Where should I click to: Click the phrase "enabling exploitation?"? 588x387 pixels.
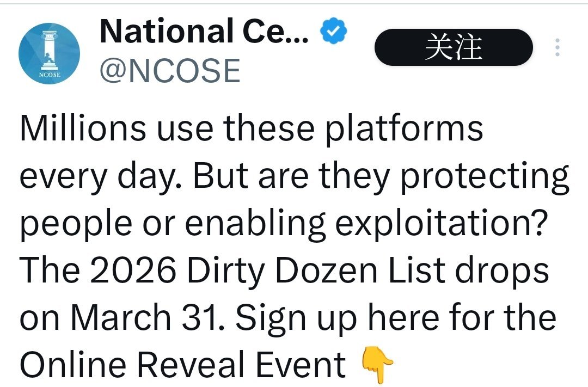pos(365,224)
